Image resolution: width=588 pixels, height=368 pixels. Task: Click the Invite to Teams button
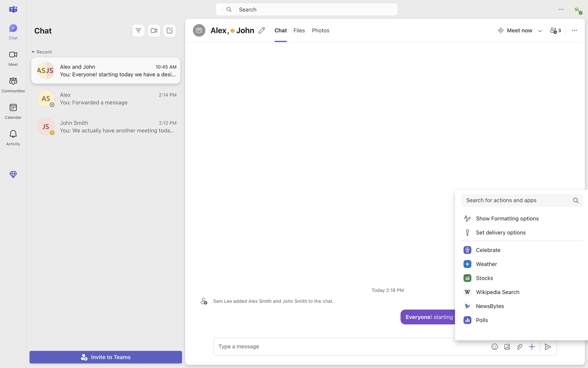[x=106, y=357]
